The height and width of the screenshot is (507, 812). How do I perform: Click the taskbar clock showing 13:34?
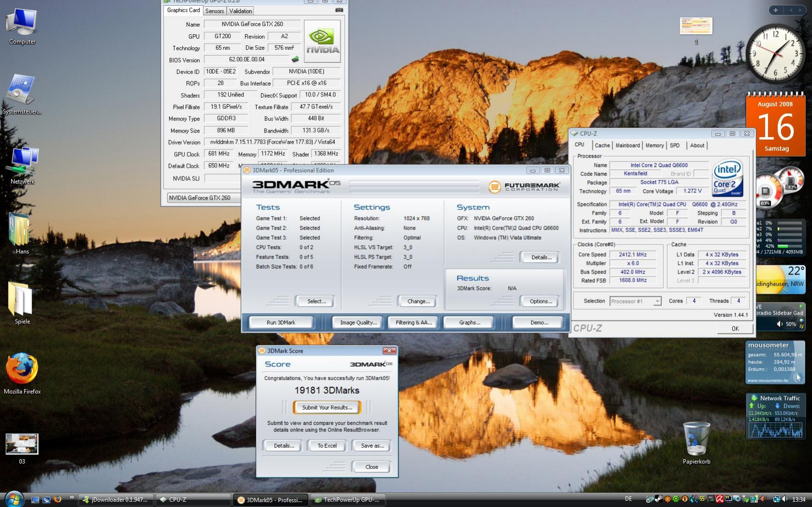(799, 499)
